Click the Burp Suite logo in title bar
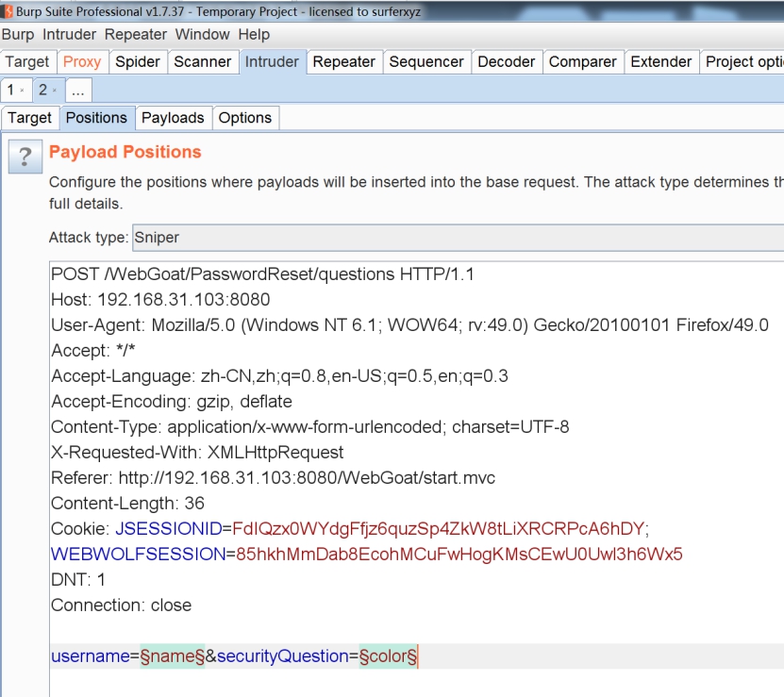 tap(7, 11)
